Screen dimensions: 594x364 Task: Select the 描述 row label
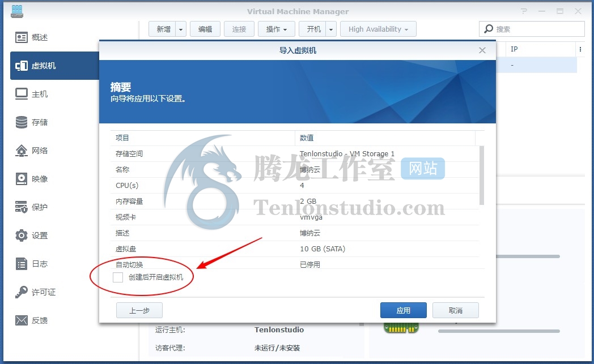[x=122, y=233]
